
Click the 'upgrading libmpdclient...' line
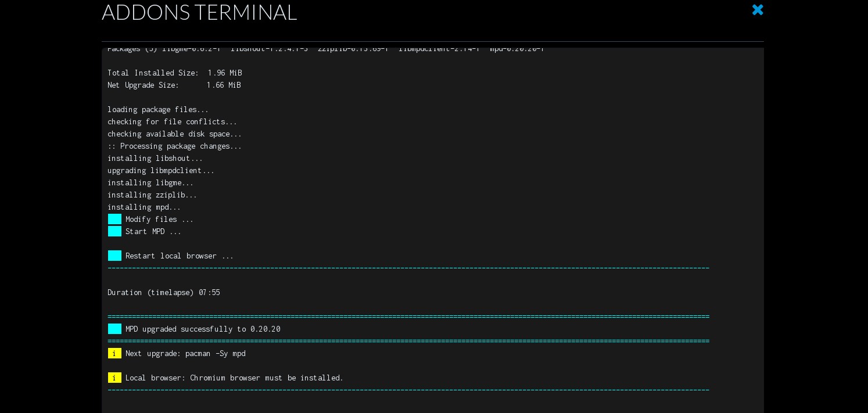(x=161, y=170)
